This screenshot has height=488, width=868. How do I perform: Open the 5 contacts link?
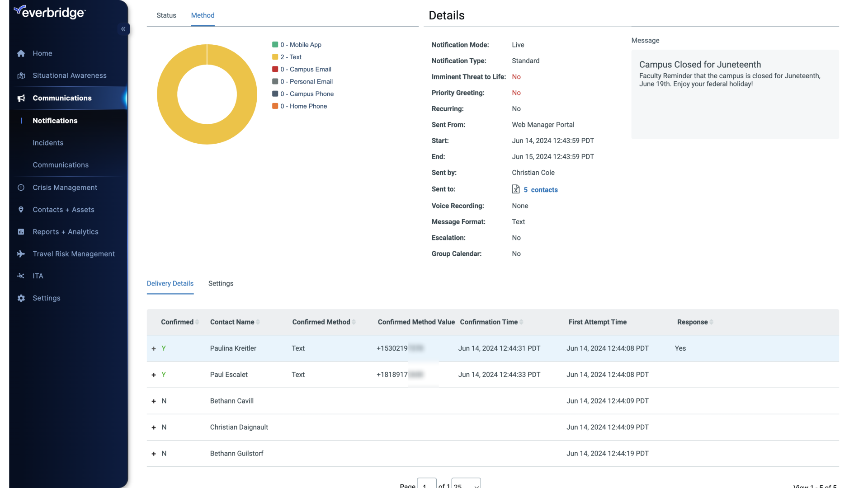(541, 189)
